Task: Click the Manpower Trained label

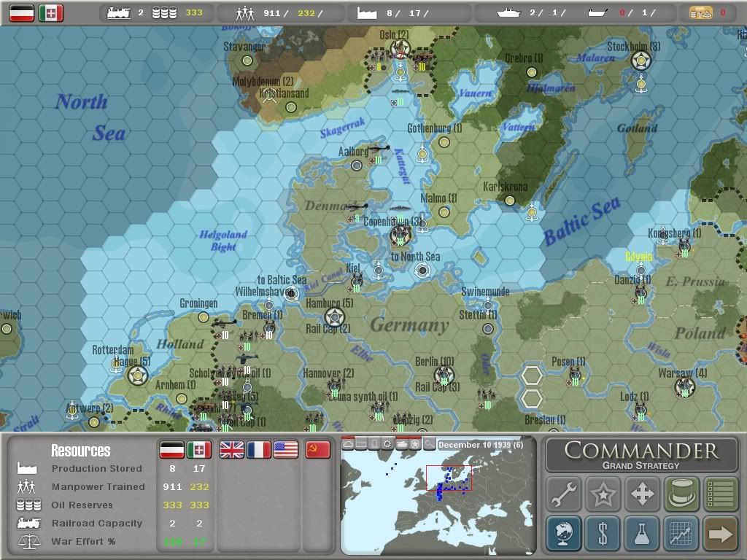Action: click(98, 486)
